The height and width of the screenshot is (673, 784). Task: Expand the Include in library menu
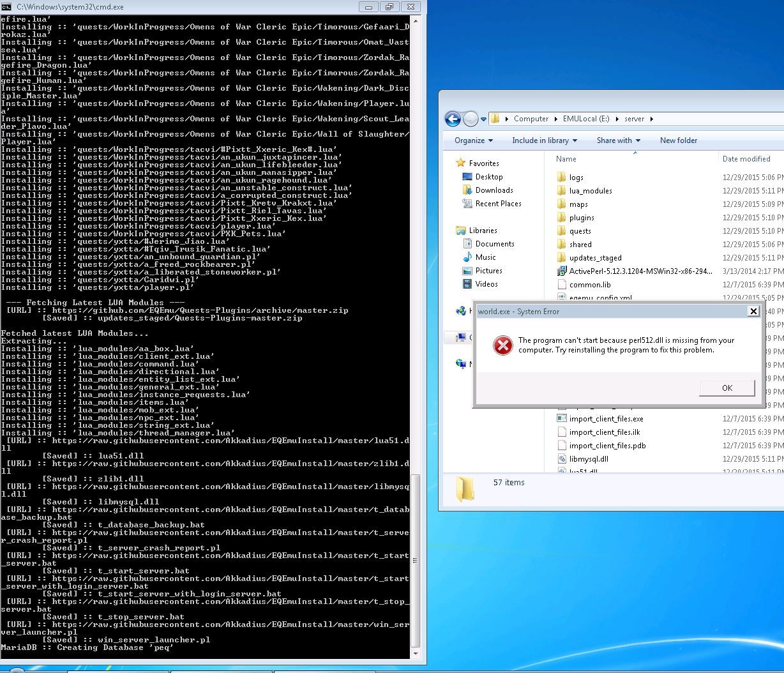[545, 140]
